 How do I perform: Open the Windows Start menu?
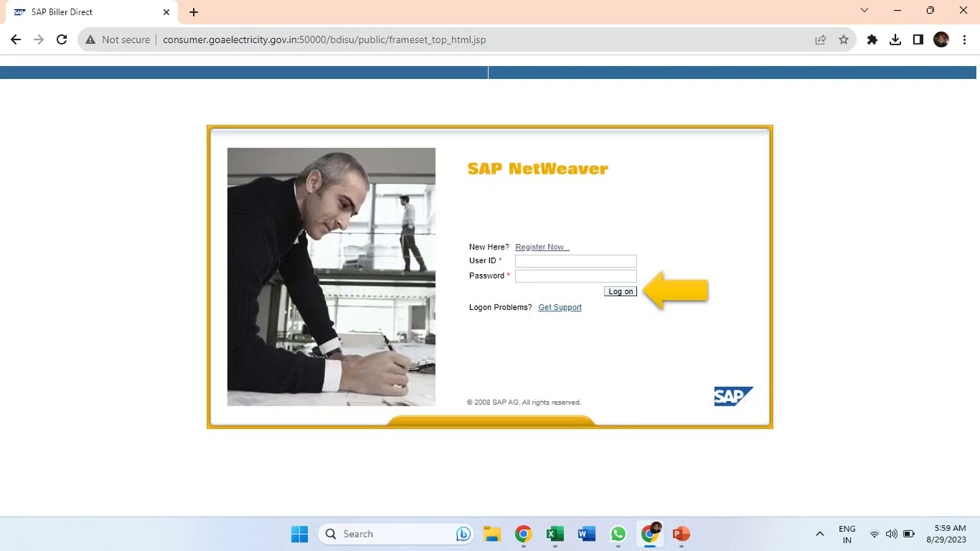tap(299, 534)
